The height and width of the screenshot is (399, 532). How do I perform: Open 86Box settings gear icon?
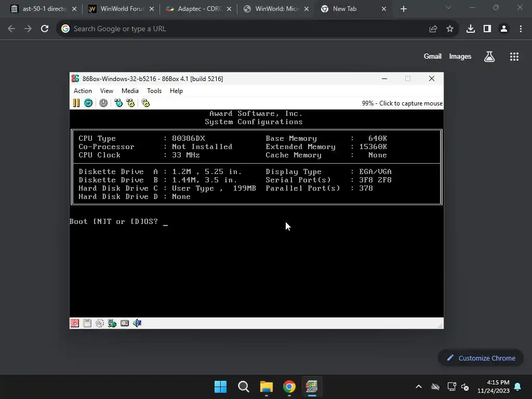[x=145, y=103]
